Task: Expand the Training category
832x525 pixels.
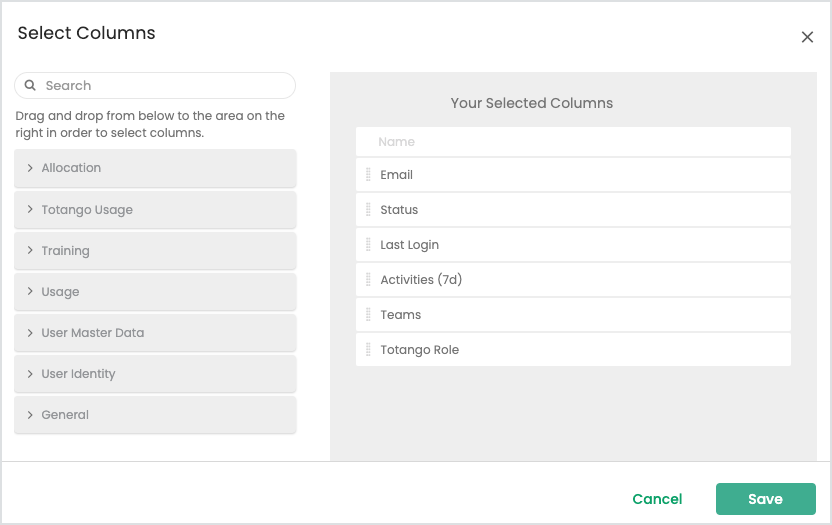Action: [155, 251]
